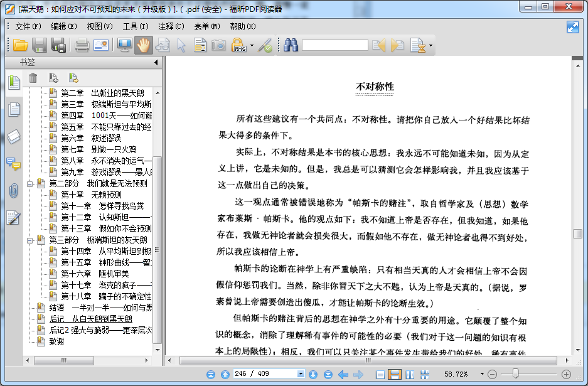
Task: Open the zoom percentage dropdown
Action: (482, 373)
